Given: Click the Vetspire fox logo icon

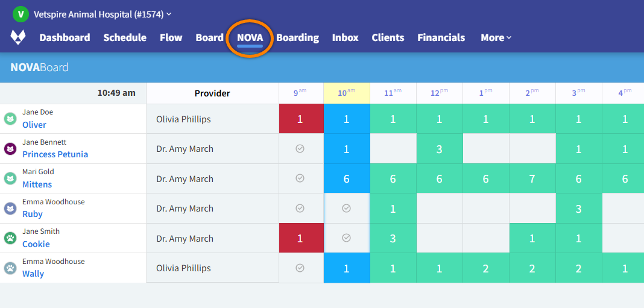Looking at the screenshot, I should pos(18,37).
